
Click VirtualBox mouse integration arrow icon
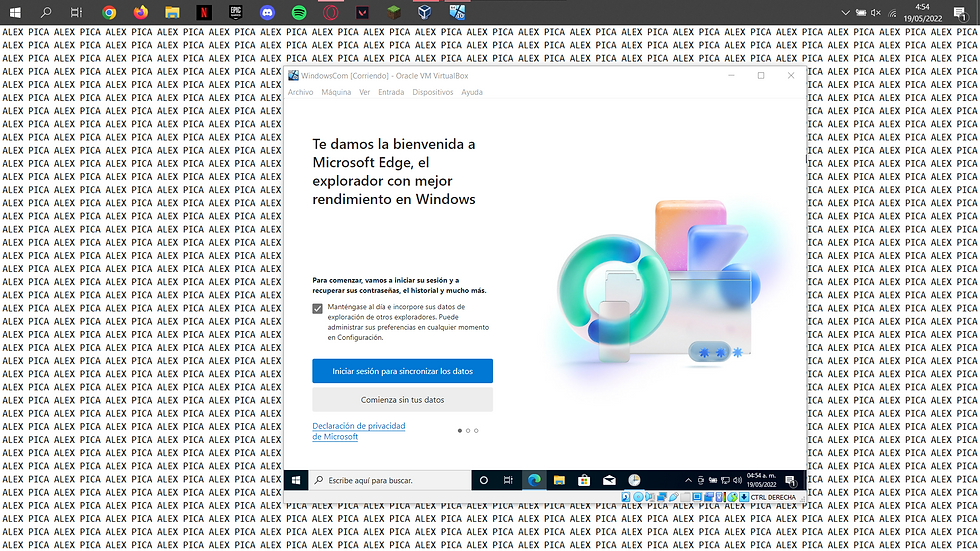pos(732,497)
